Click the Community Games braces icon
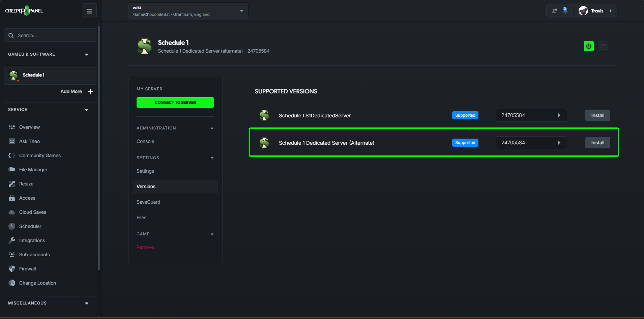Screen dimensions: 644x319 pos(12,155)
